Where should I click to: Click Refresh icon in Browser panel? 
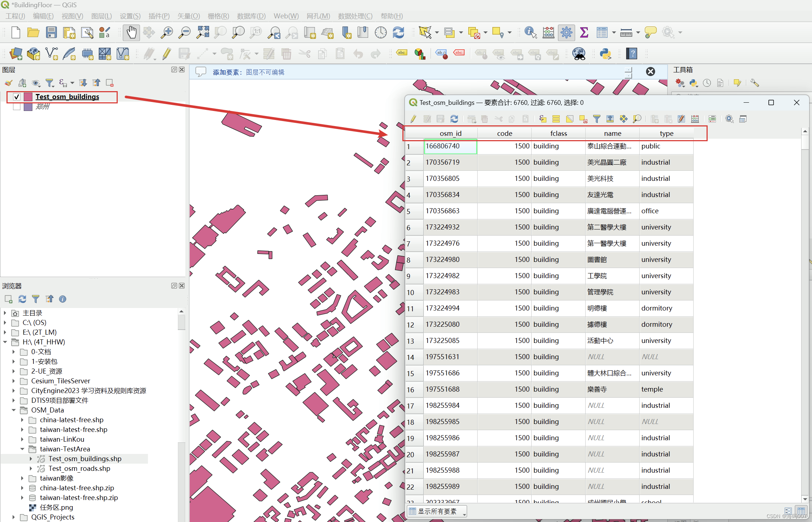22,299
